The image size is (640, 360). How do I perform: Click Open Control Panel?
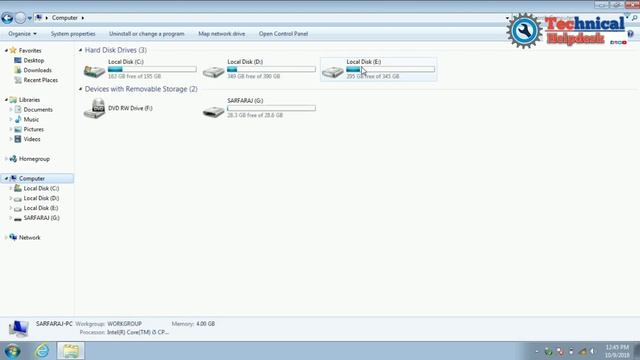pyautogui.click(x=283, y=34)
